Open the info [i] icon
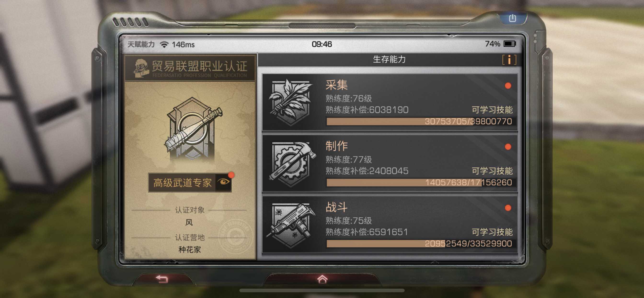This screenshot has height=298, width=644. 509,60
